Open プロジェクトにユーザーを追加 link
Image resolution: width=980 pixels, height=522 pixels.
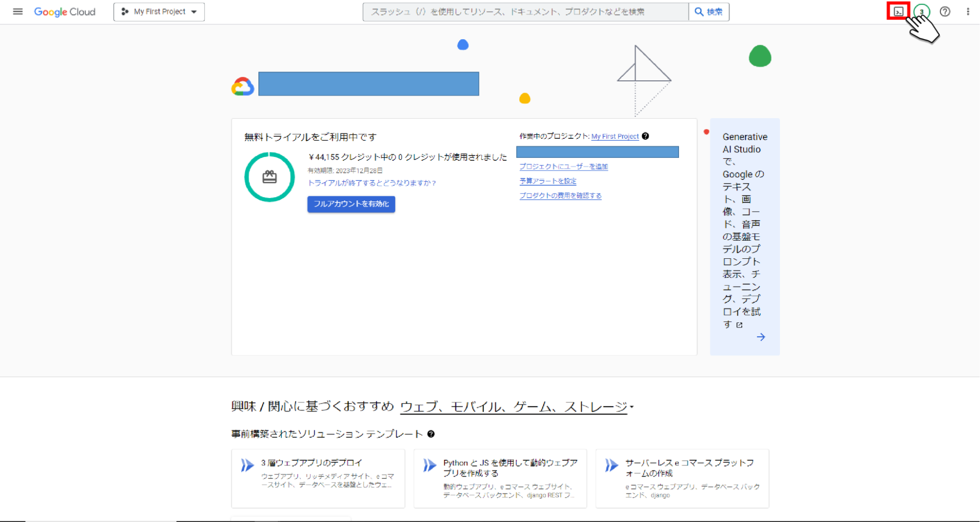click(563, 167)
